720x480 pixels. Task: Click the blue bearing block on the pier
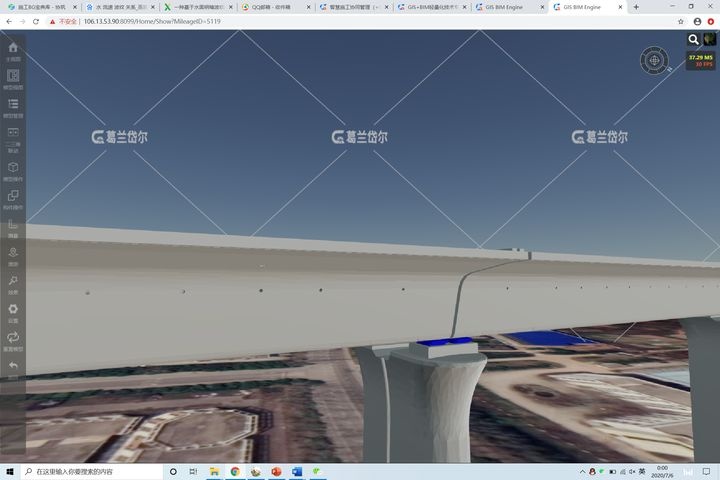(444, 341)
